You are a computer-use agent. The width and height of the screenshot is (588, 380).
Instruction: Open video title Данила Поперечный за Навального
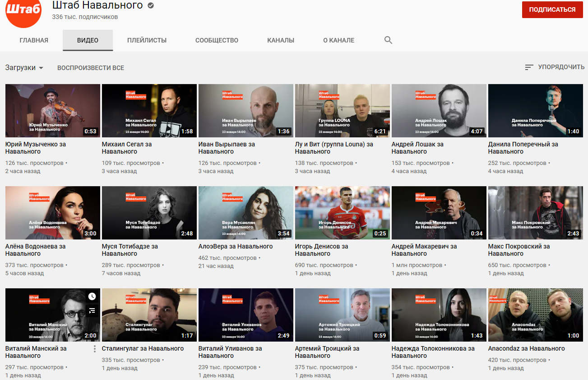[523, 148]
